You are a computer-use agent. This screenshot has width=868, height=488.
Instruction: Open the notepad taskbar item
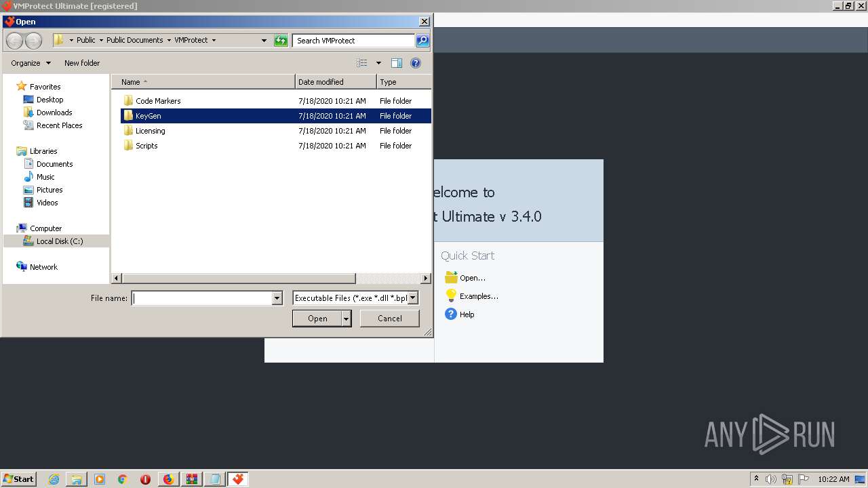pyautogui.click(x=214, y=479)
